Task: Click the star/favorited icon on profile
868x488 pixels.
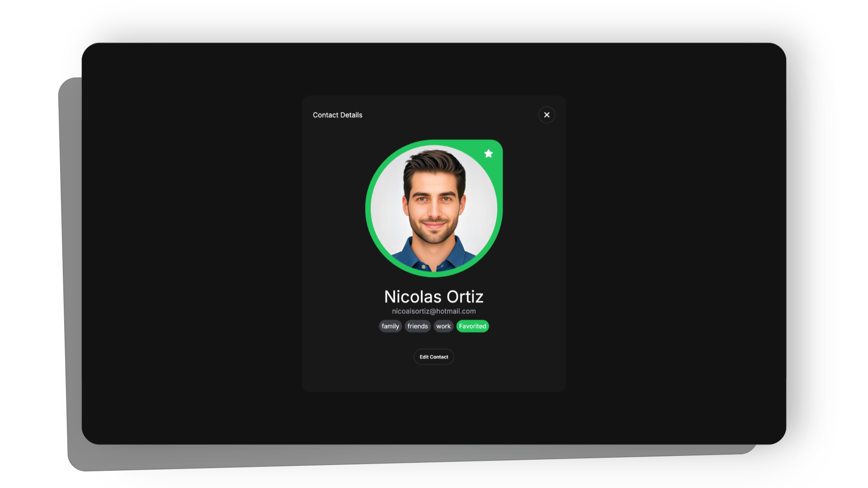Action: click(488, 154)
